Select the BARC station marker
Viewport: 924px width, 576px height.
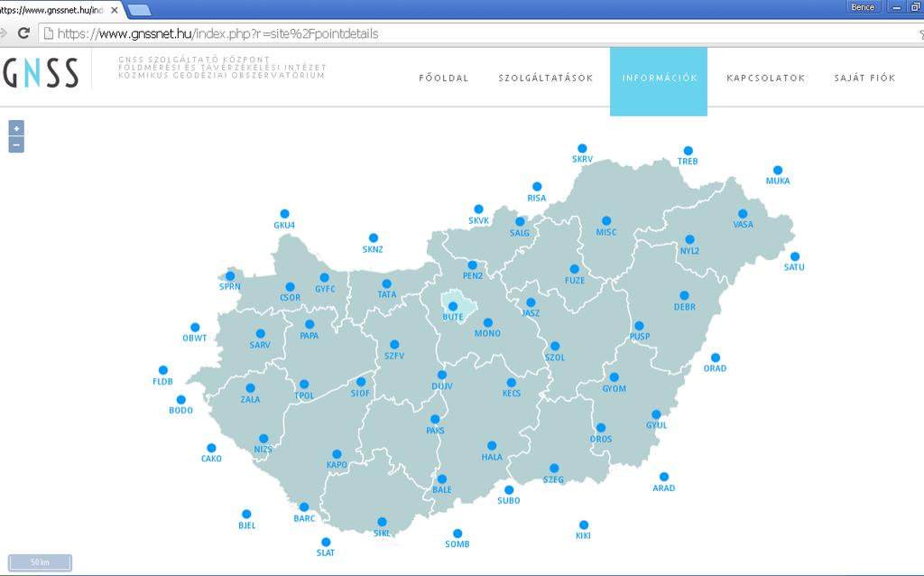coord(304,507)
